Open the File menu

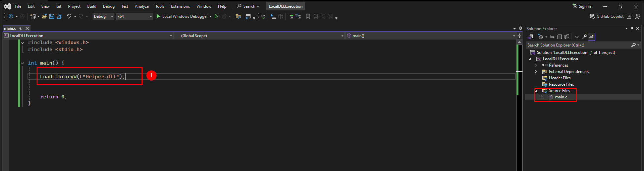pos(18,6)
